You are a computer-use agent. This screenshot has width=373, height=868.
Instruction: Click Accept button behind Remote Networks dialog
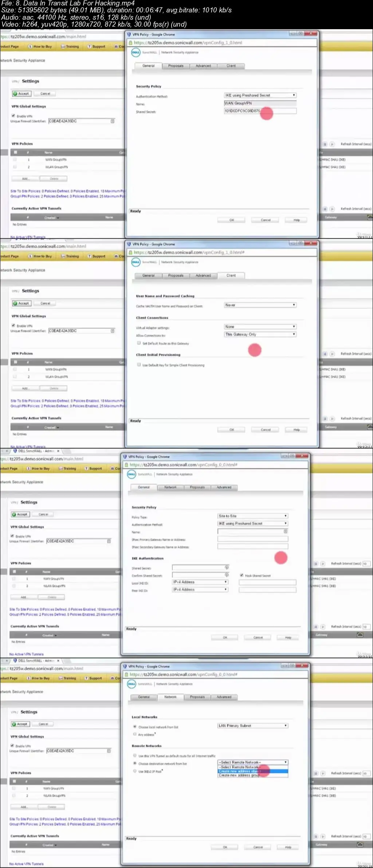pyautogui.click(x=20, y=724)
